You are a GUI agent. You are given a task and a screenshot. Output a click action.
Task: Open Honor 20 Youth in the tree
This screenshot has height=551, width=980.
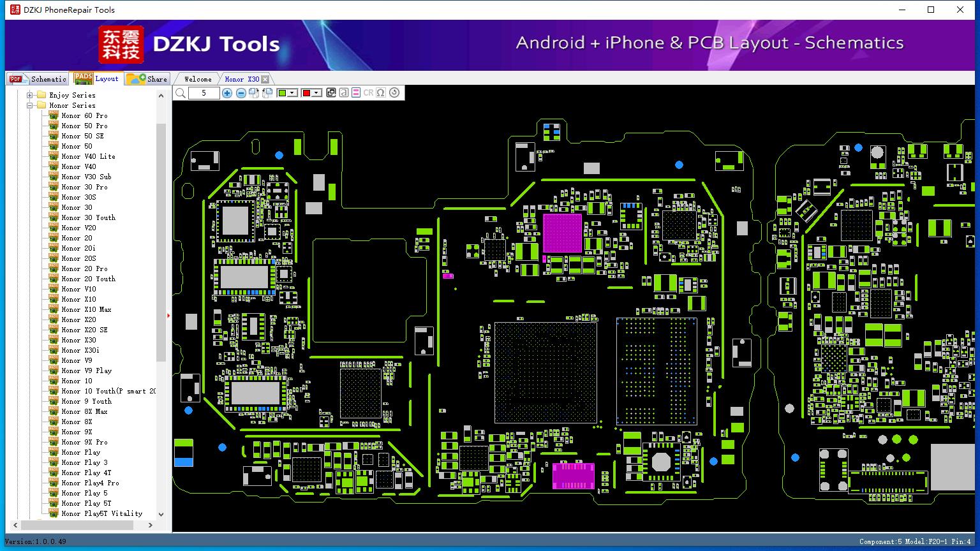click(x=88, y=279)
